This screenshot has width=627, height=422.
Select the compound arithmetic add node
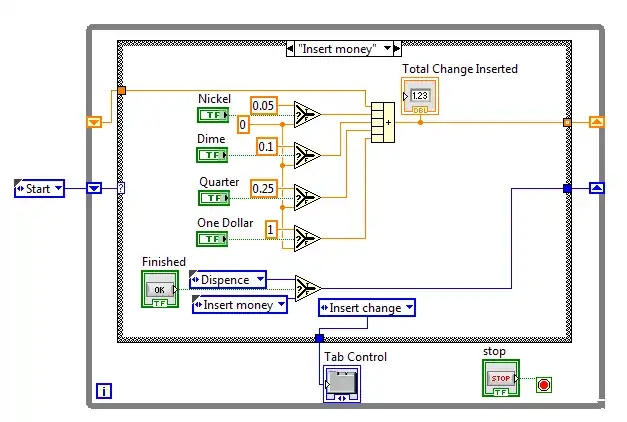[382, 123]
